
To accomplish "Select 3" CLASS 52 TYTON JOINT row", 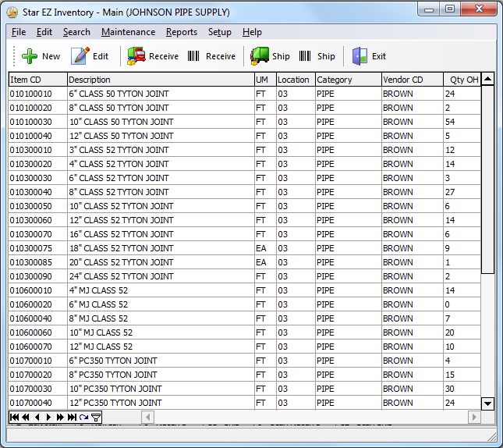I will point(245,150).
